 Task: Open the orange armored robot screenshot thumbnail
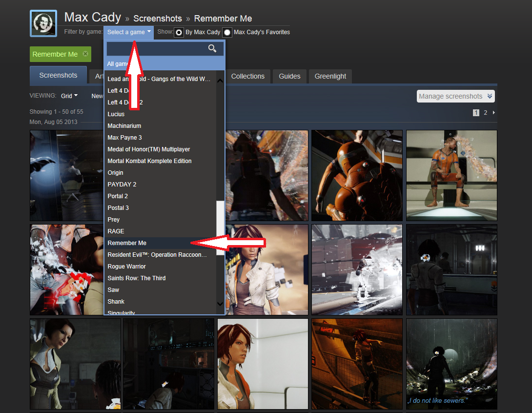357,175
